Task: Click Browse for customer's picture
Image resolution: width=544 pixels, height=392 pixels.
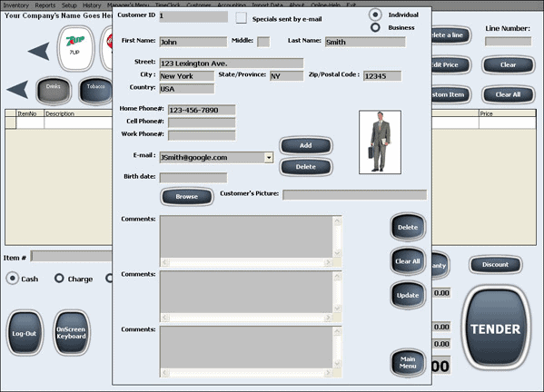Action: tap(187, 197)
